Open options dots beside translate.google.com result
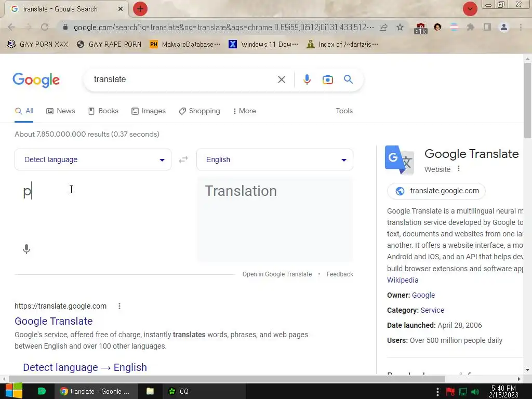 click(x=119, y=306)
